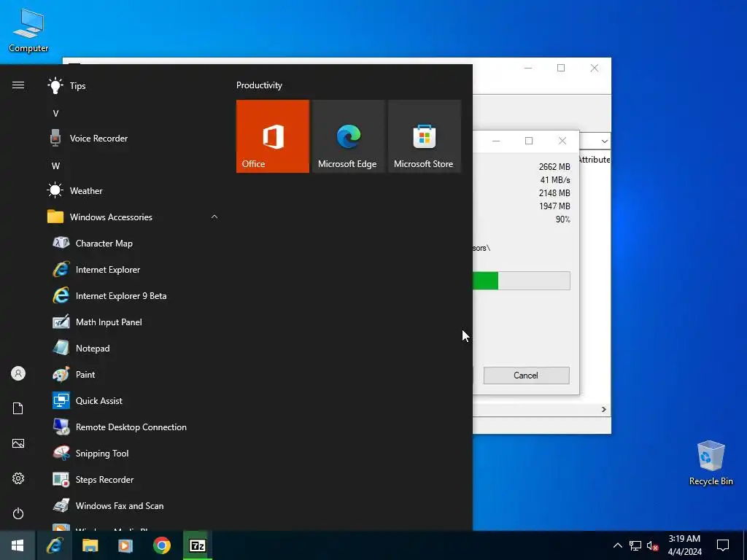Open Internet Explorer on the taskbar

pyautogui.click(x=55, y=545)
